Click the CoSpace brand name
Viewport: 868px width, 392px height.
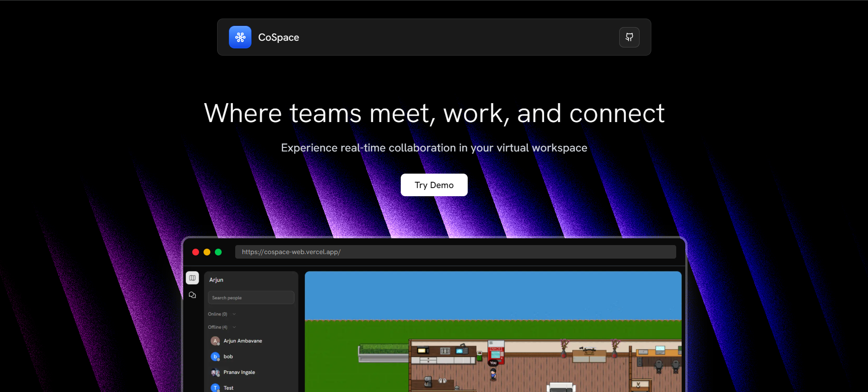tap(278, 38)
